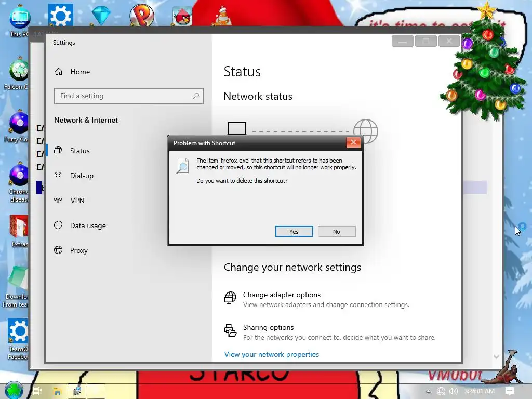Click the green clover Start button

[14, 390]
